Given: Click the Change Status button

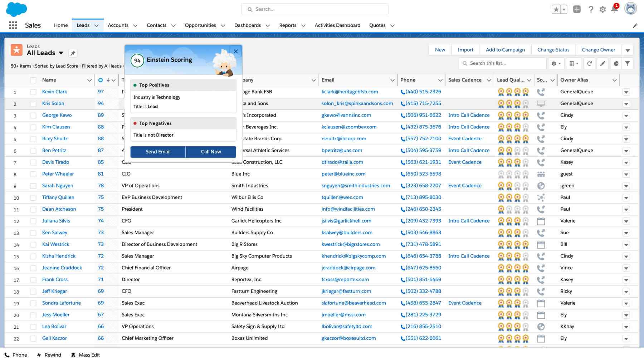Looking at the screenshot, I should click(553, 50).
